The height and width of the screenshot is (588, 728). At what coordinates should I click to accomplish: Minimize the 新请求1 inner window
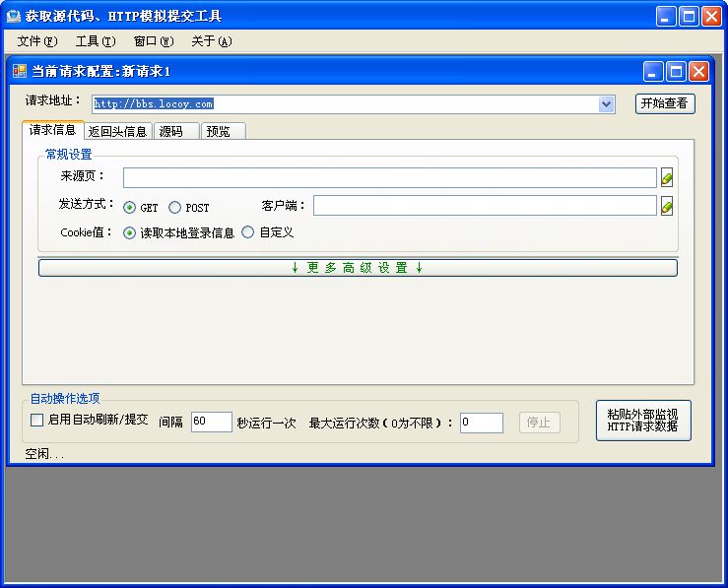click(653, 71)
